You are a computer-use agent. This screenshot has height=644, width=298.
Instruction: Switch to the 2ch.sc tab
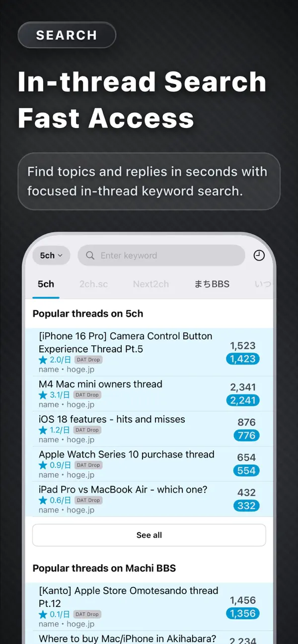tap(93, 284)
